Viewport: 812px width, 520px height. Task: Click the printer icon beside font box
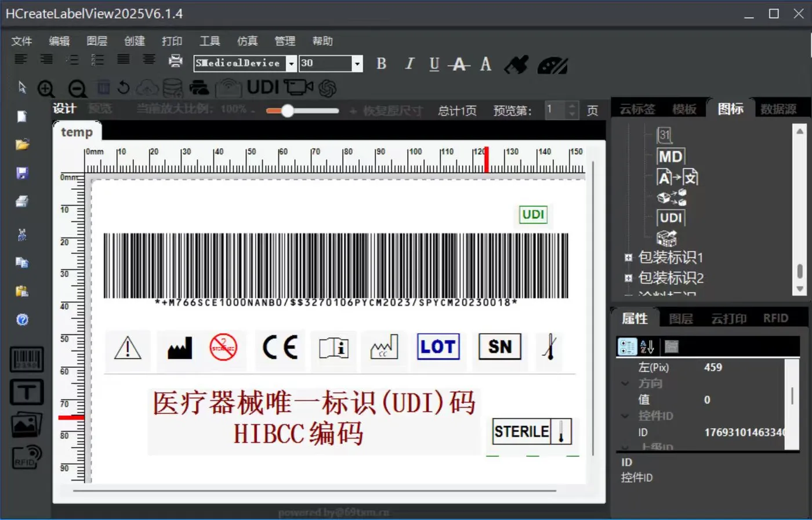(175, 60)
